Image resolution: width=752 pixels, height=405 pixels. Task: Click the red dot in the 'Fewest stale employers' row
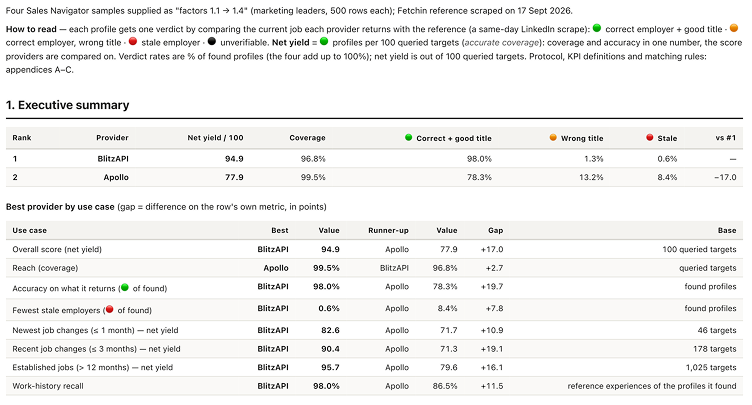click(x=109, y=309)
